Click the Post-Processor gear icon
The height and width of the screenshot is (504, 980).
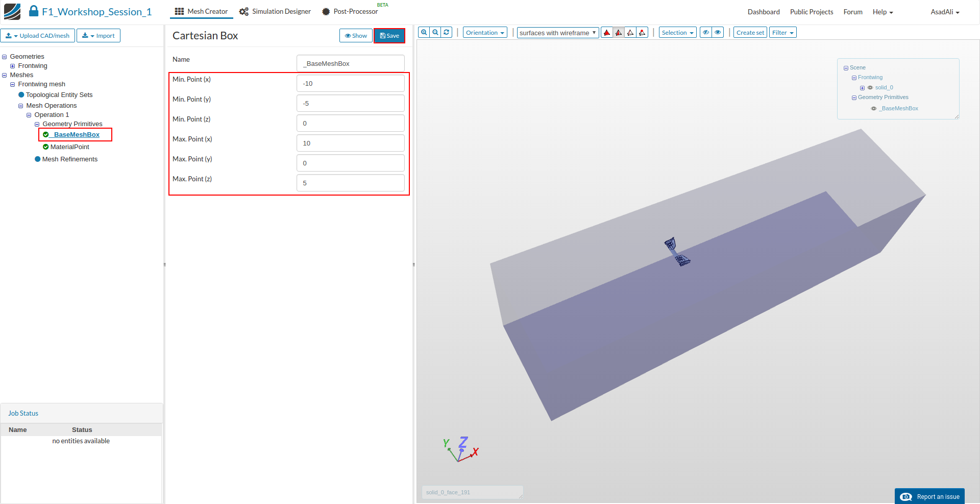(326, 12)
